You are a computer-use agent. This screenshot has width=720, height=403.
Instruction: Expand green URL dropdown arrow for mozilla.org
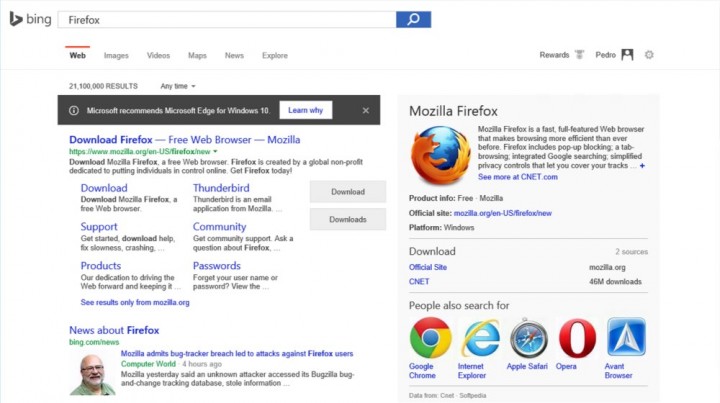[215, 151]
